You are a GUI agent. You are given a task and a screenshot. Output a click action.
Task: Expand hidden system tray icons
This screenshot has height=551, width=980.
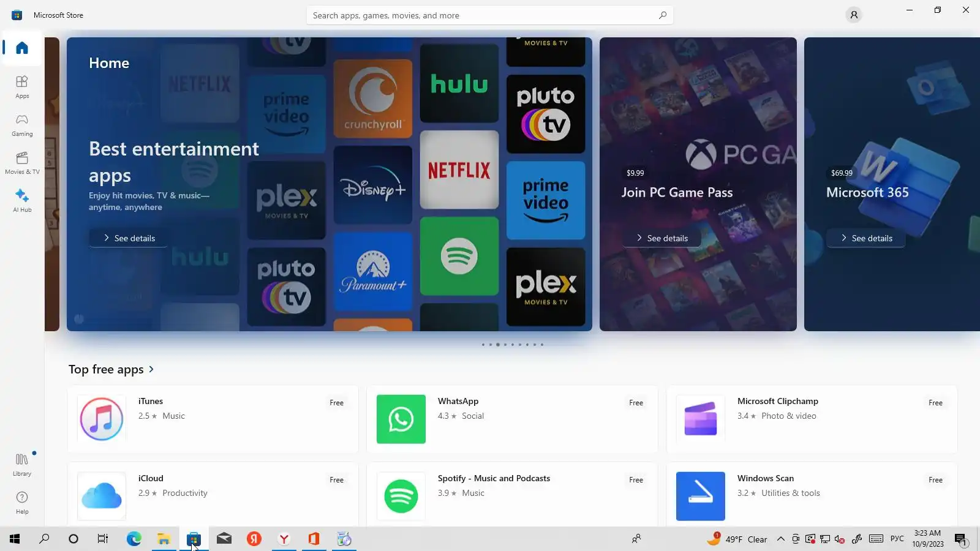click(x=780, y=539)
